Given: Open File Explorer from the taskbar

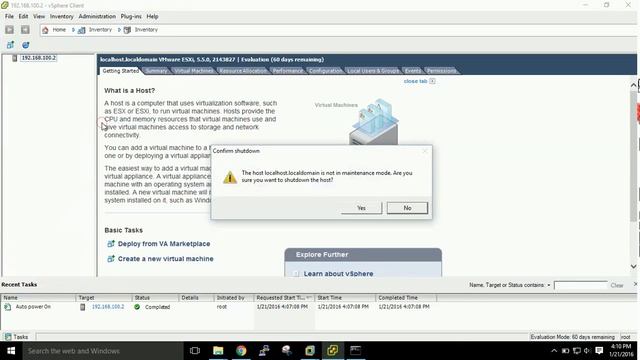Looking at the screenshot, I should click(x=218, y=351).
